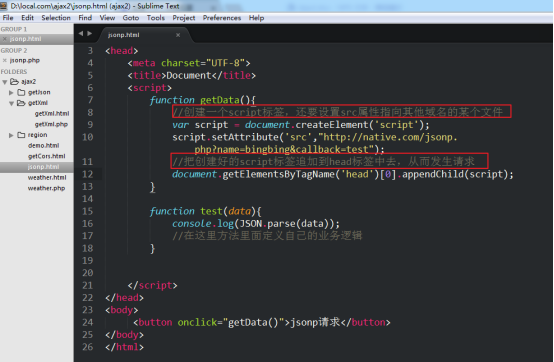Expand the getJson folder
This screenshot has width=554, height=362.
(11, 93)
